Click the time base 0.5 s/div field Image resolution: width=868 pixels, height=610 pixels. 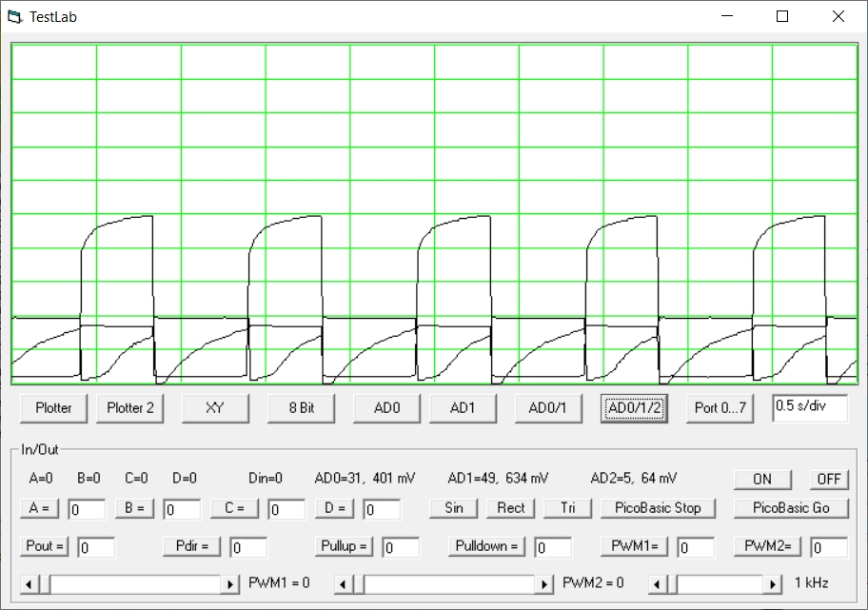point(809,406)
